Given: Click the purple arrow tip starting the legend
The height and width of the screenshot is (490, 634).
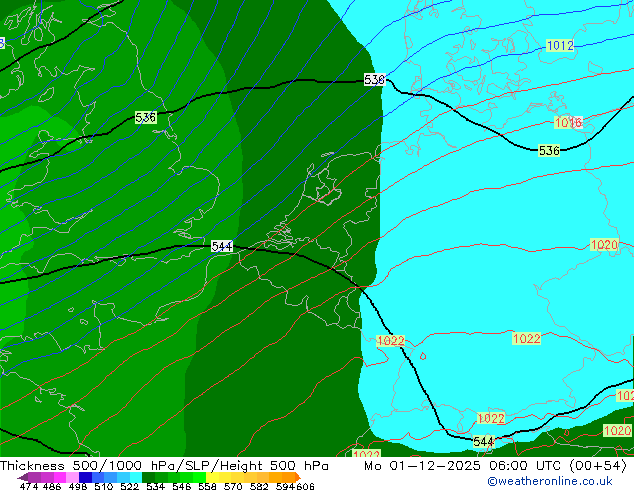Looking at the screenshot, I should (23, 477).
